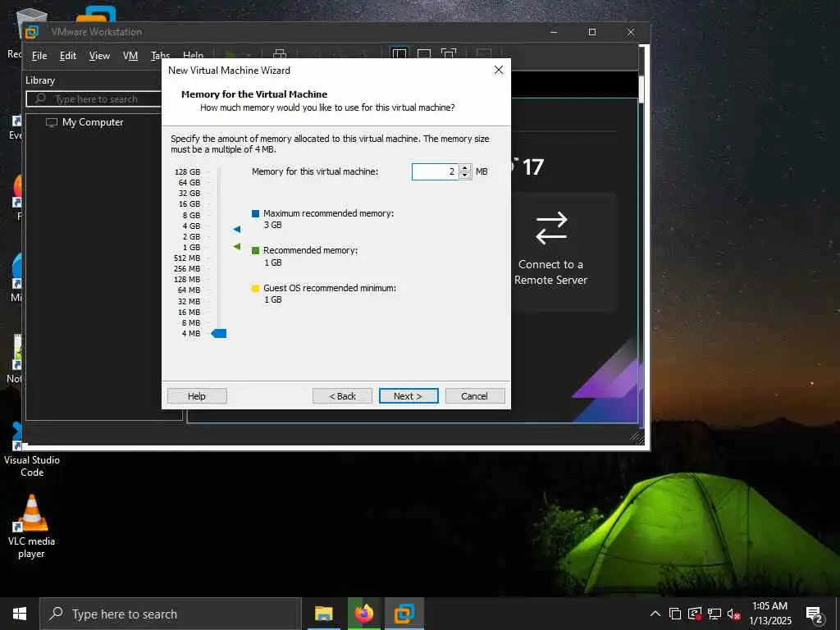
Task: Click the 8 GB label on memory scale
Action: click(191, 216)
